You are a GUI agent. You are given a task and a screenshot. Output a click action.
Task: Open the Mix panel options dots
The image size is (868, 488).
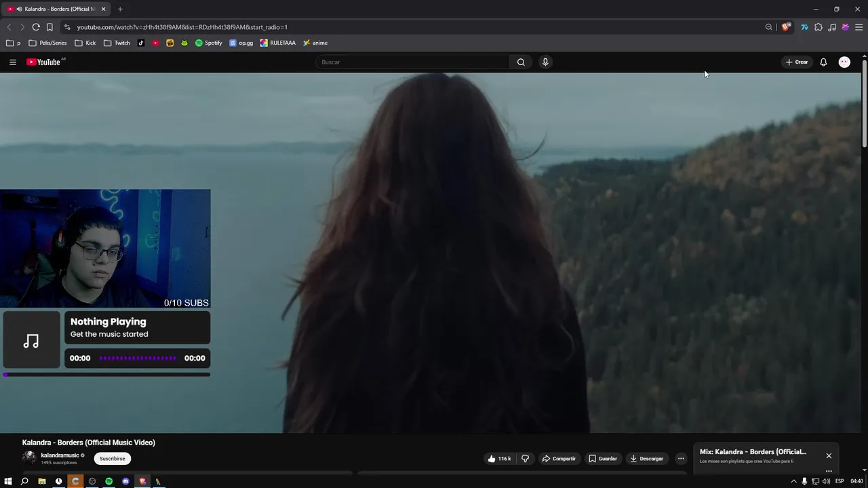pos(829,471)
